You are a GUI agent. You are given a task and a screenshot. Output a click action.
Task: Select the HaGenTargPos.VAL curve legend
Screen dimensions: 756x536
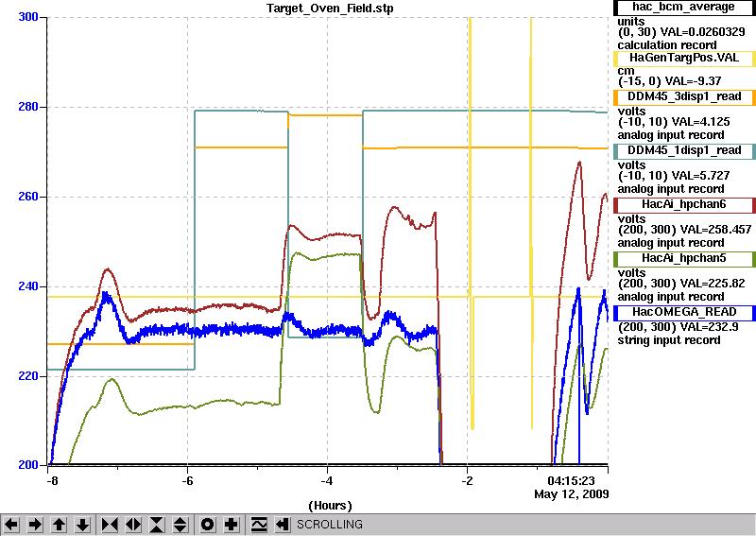684,59
